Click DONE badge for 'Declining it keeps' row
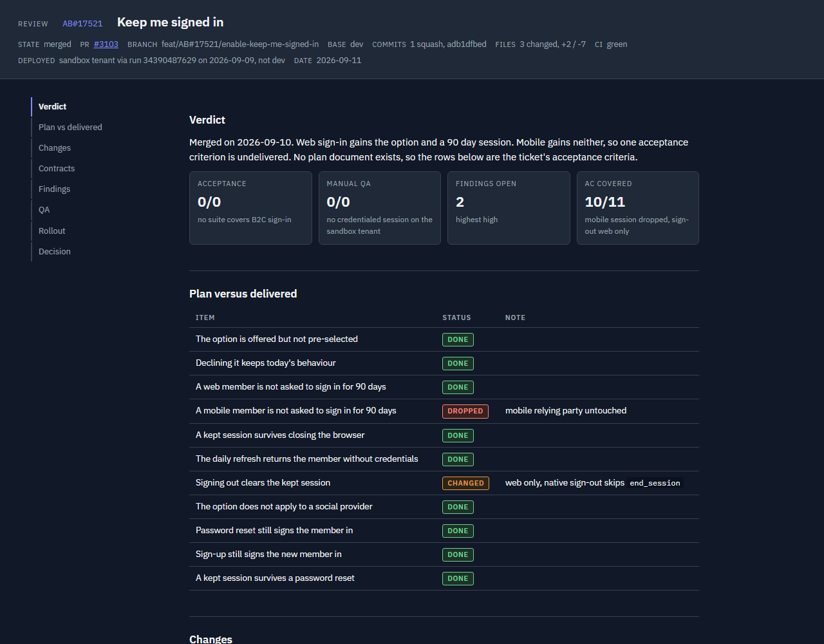The width and height of the screenshot is (824, 644). (x=458, y=363)
